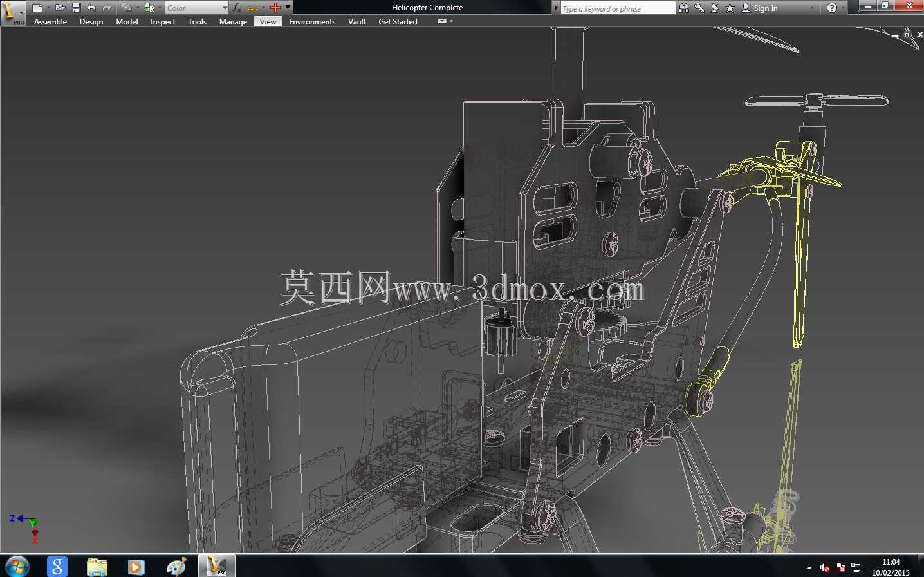Open the Select filter dropdown arrow
The width and height of the screenshot is (924, 577).
[x=160, y=8]
